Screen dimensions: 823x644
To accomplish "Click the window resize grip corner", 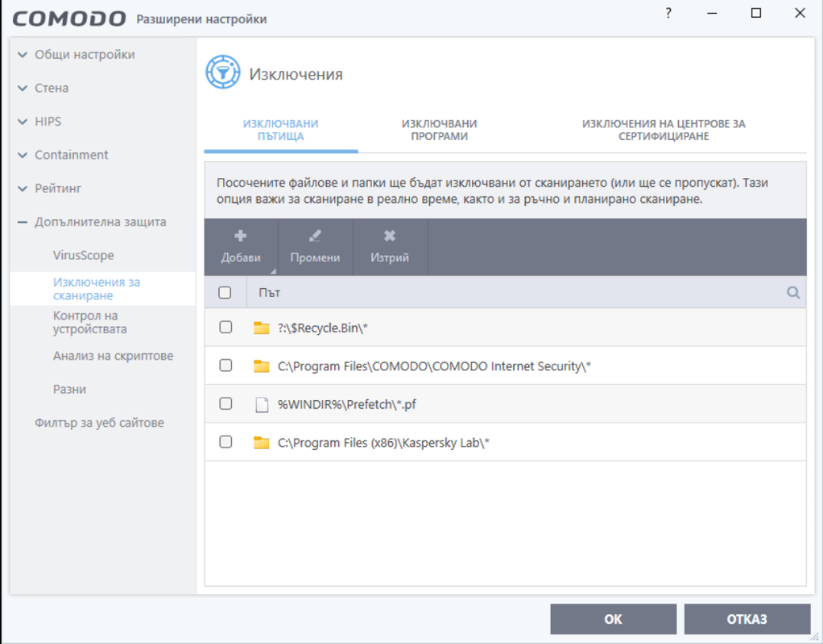I will tap(815, 636).
